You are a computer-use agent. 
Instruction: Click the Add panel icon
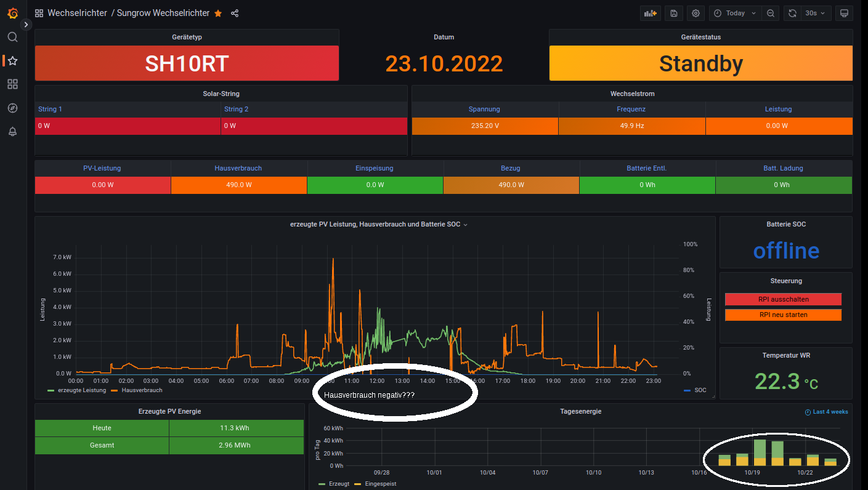click(650, 13)
